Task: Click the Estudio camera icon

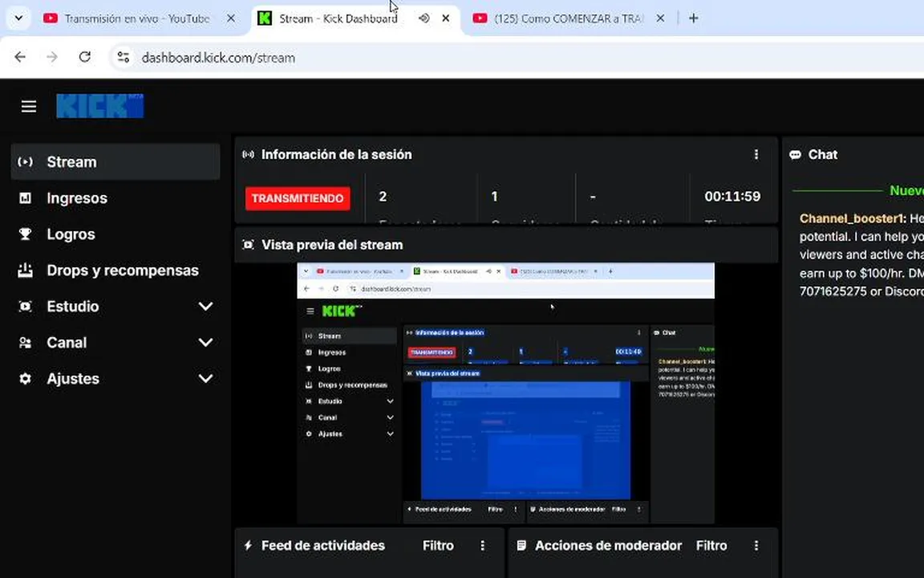Action: click(26, 307)
